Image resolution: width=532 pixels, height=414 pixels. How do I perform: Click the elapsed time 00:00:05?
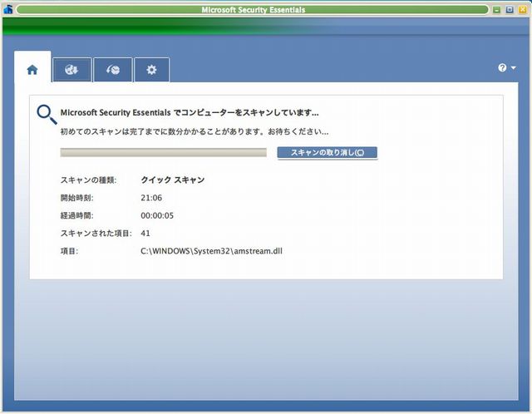coord(157,215)
